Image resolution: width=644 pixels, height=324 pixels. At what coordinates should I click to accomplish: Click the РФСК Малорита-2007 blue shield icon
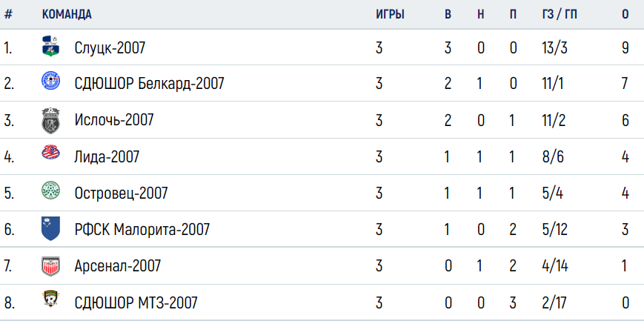(x=50, y=228)
